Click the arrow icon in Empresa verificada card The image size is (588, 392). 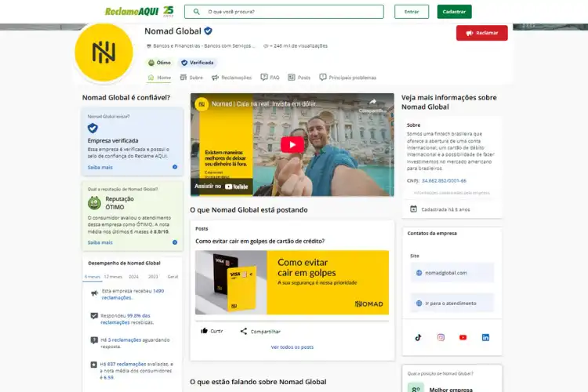click(175, 167)
